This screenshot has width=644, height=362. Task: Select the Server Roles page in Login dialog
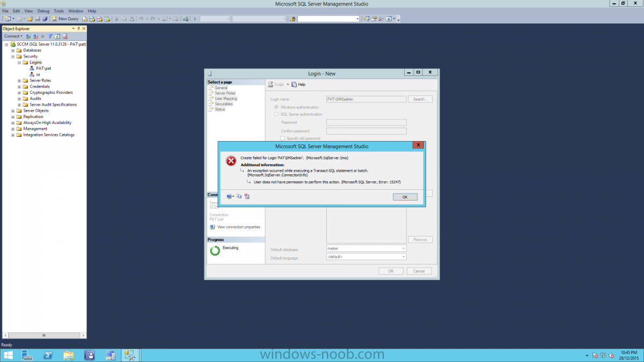[225, 93]
